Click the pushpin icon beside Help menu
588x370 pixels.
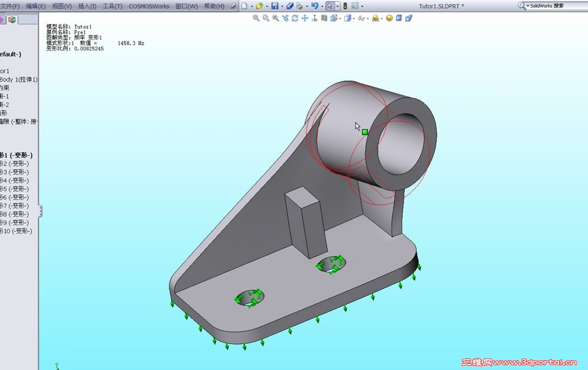click(x=233, y=6)
